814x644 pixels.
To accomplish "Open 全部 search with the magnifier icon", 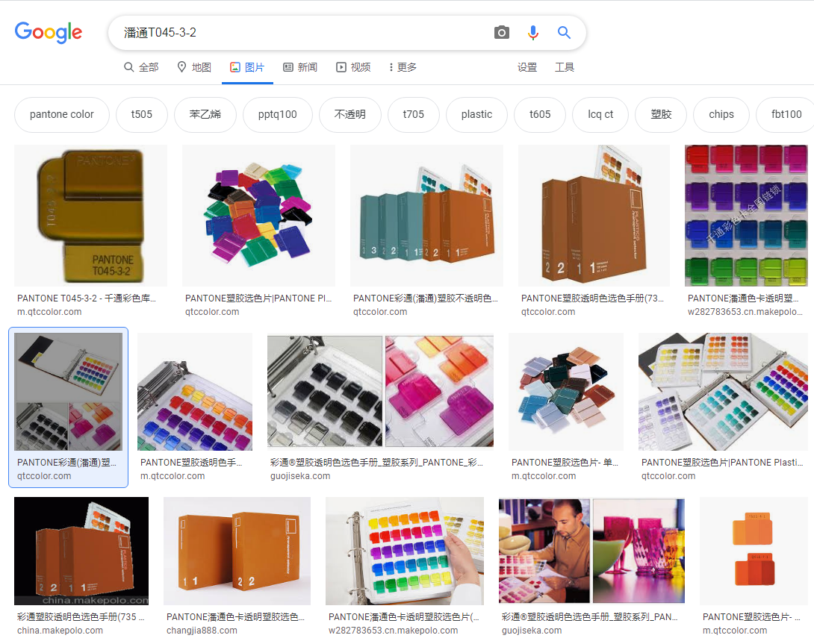I will coord(128,66).
